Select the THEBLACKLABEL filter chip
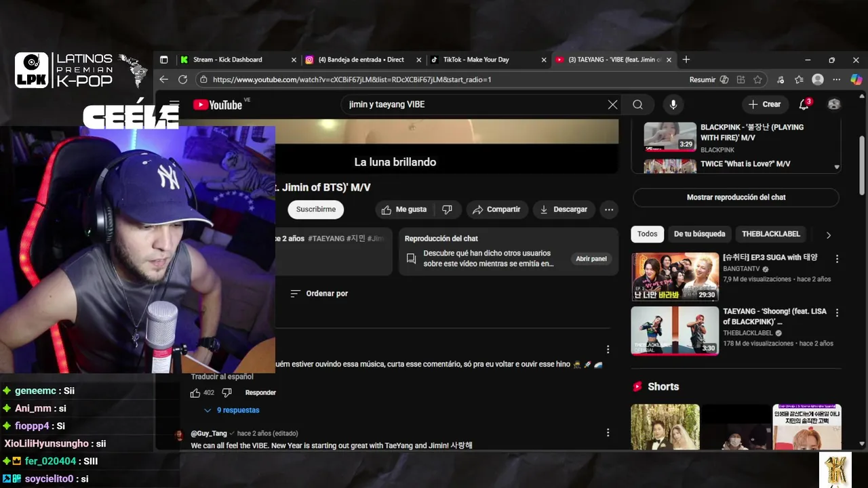868x488 pixels. (771, 234)
